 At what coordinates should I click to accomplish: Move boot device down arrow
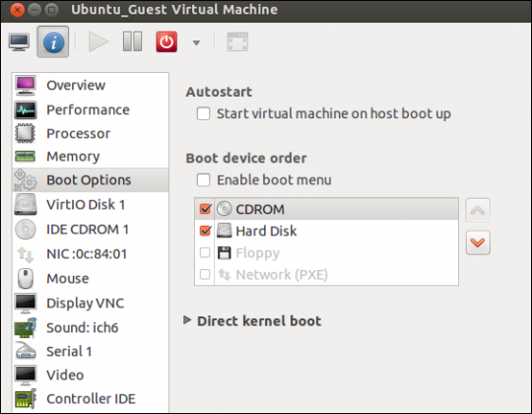tap(478, 242)
